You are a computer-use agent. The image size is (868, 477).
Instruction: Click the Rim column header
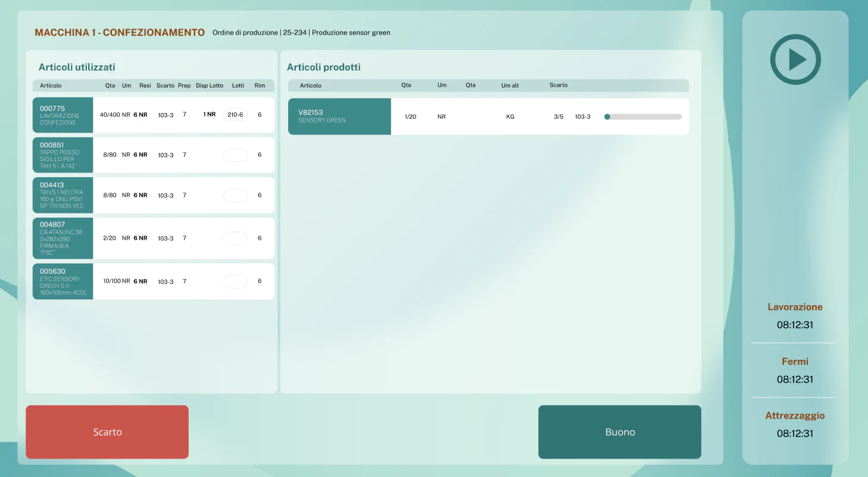pyautogui.click(x=260, y=86)
